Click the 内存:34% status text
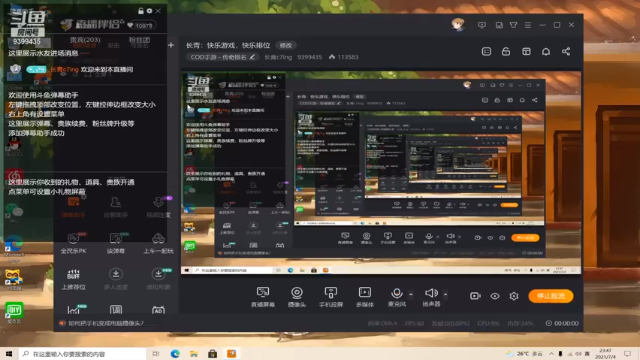 (x=520, y=323)
